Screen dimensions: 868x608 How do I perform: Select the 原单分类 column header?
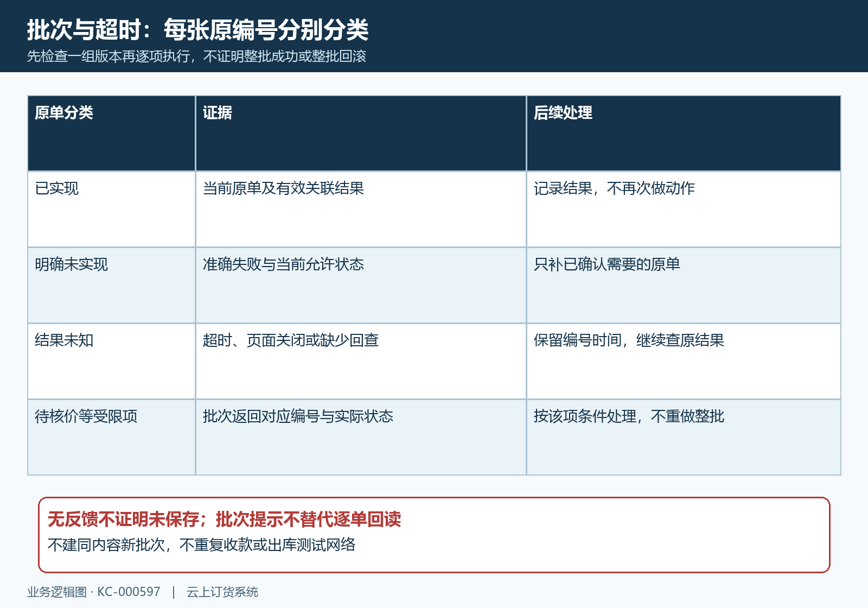click(111, 134)
